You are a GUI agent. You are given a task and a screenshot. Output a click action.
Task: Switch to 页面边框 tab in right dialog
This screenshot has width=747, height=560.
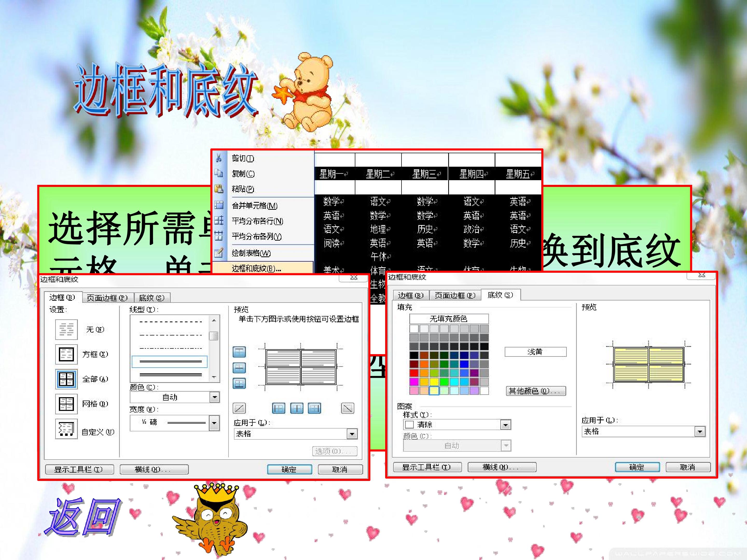point(455,295)
